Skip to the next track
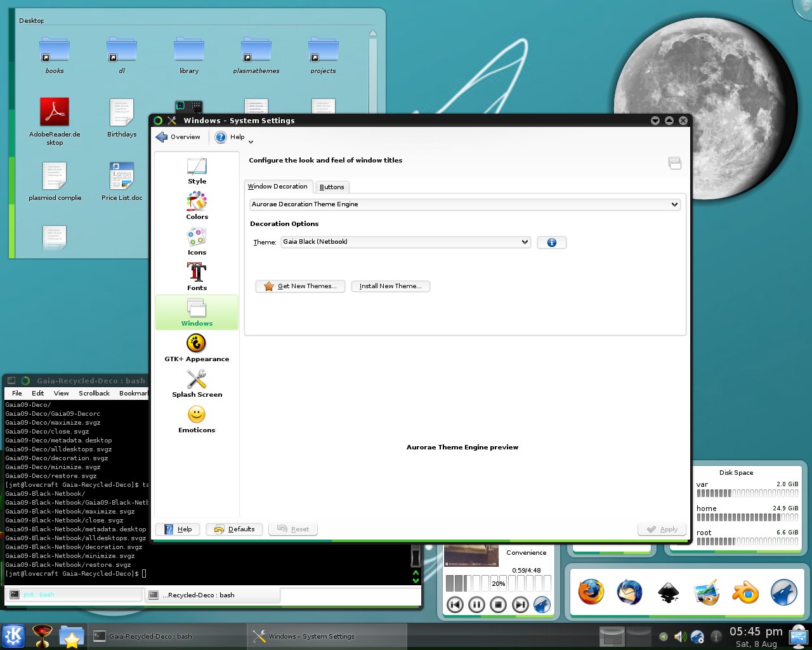Screen dimensions: 812x650 [x=520, y=605]
